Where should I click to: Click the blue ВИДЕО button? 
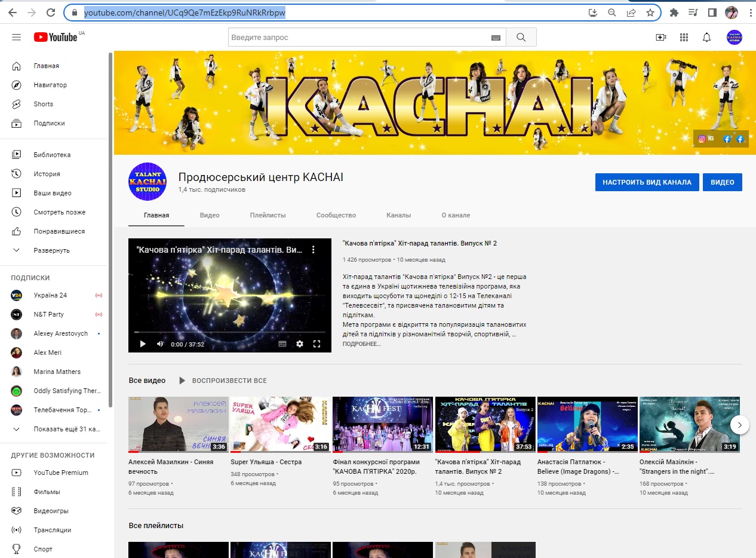(x=723, y=182)
